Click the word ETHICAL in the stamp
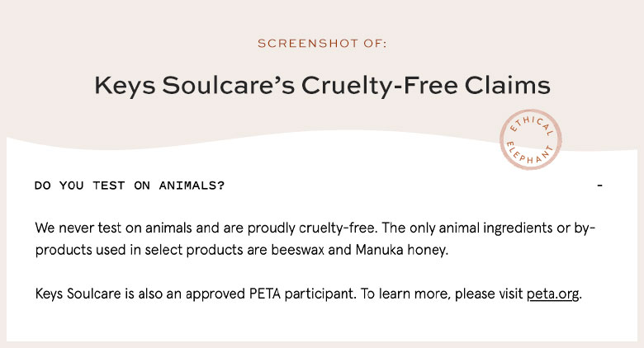This screenshot has height=348, width=644. pos(533,125)
